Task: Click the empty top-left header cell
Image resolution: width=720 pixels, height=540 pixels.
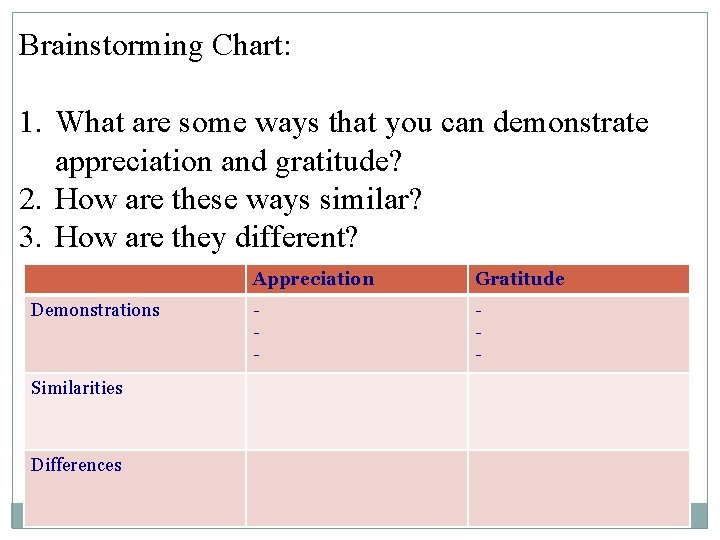Action: pyautogui.click(x=135, y=279)
